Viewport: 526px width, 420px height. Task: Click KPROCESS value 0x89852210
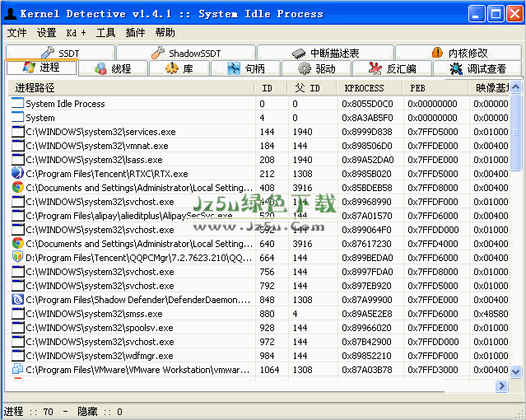(x=366, y=356)
